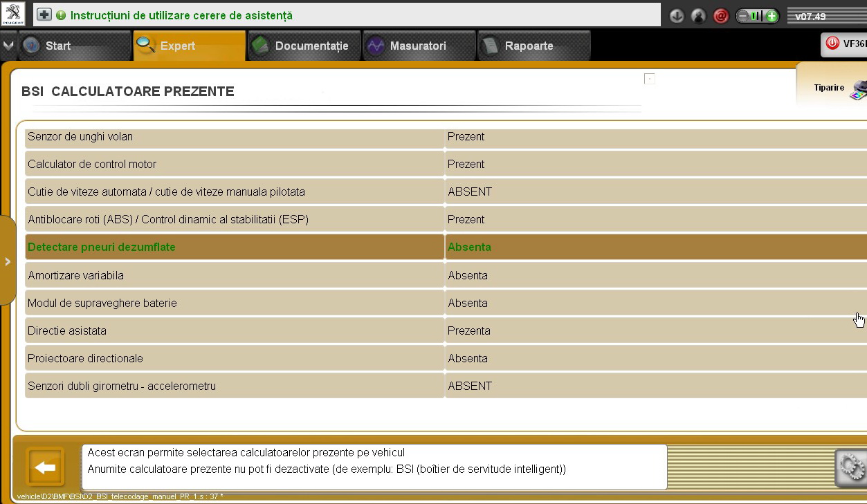Viewport: 867px width, 504px height.
Task: Click the v07.49 version label
Action: pos(810,16)
